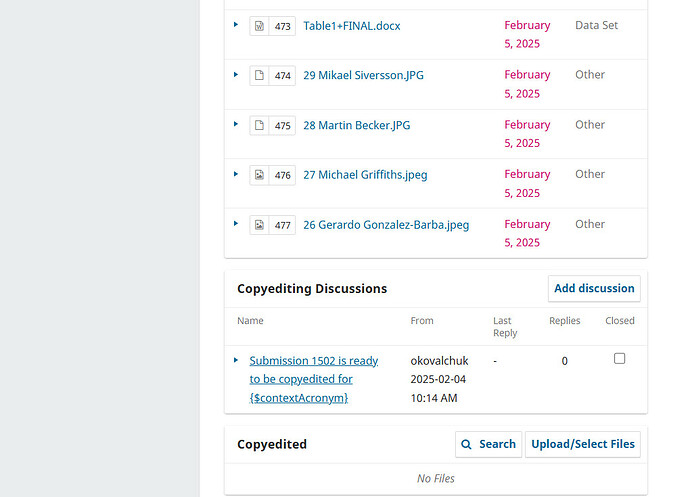Expand the 27 Michael Griffiths.jpeg row
This screenshot has height=497, width=690.
(x=236, y=174)
